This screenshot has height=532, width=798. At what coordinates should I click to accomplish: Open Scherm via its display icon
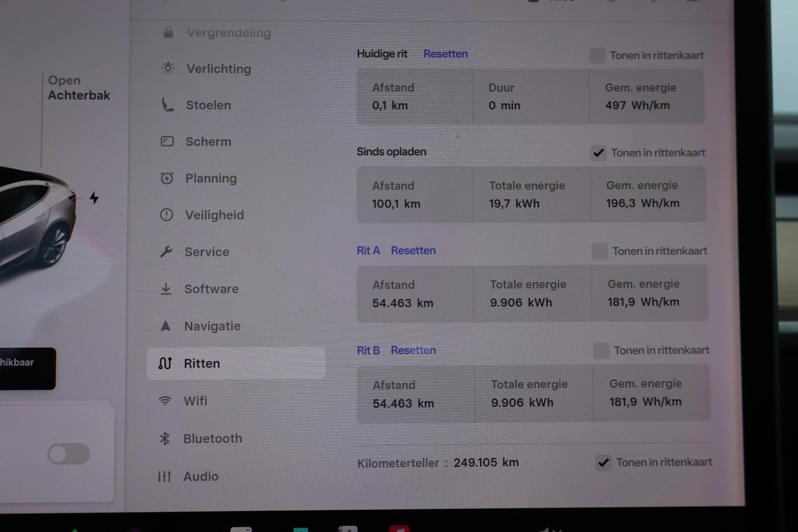click(x=168, y=142)
